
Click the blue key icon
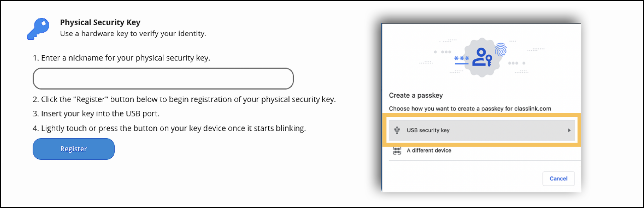[x=38, y=29]
